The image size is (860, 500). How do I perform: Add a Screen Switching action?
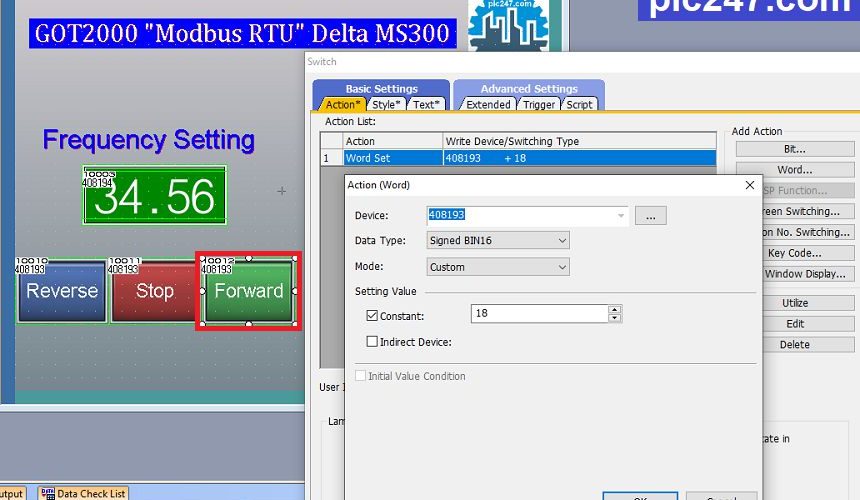pos(808,212)
